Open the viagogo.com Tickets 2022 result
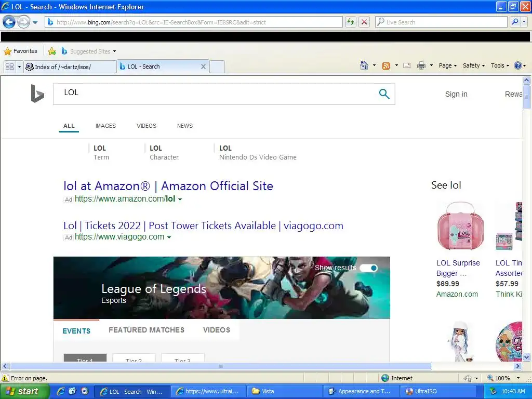This screenshot has height=399, width=532. [x=203, y=225]
